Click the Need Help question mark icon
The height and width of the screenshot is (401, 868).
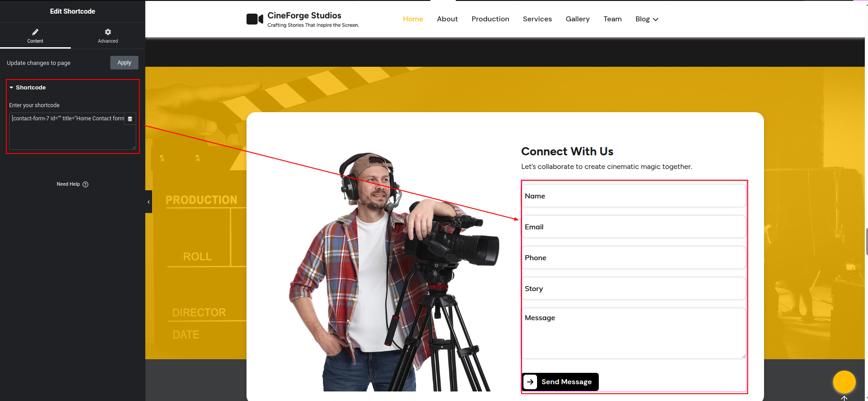85,184
